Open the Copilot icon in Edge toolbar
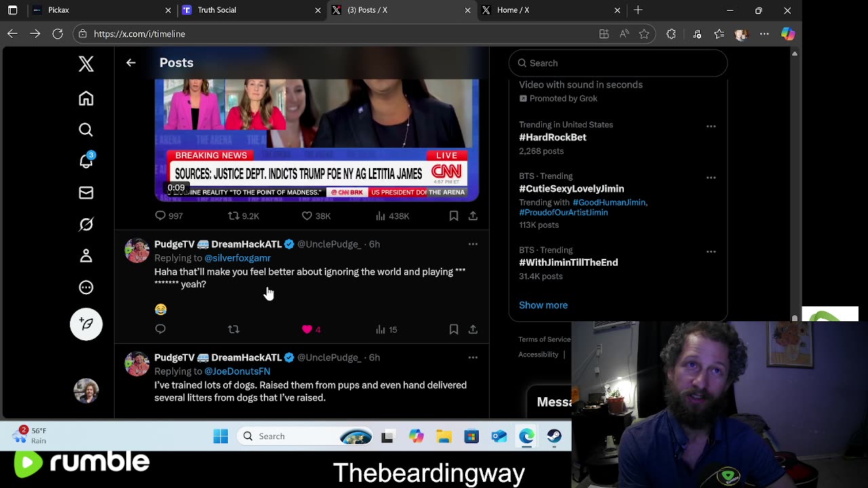 (x=788, y=34)
